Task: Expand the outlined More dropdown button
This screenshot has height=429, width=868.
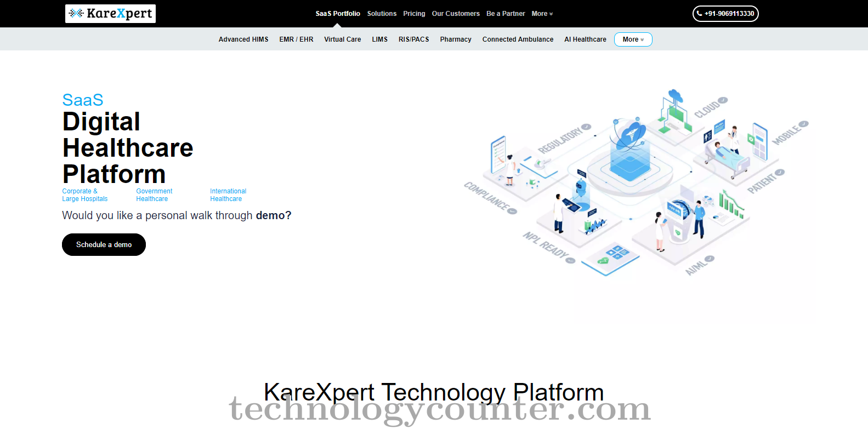Action: [633, 39]
